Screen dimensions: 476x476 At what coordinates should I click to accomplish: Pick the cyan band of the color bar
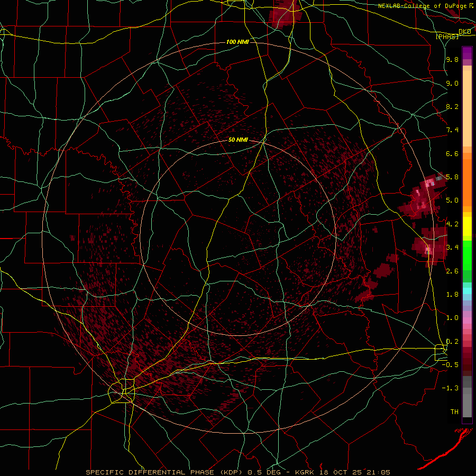[x=467, y=291]
